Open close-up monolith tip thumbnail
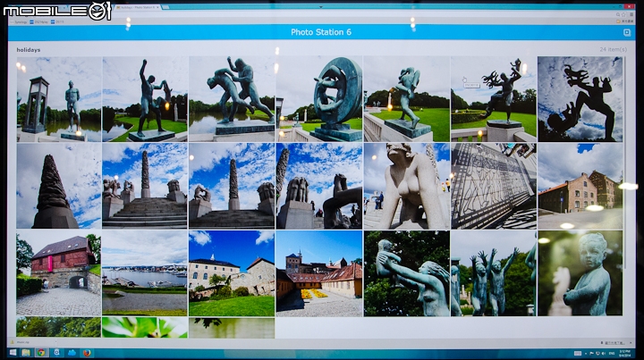644x360 pixels. (59, 186)
